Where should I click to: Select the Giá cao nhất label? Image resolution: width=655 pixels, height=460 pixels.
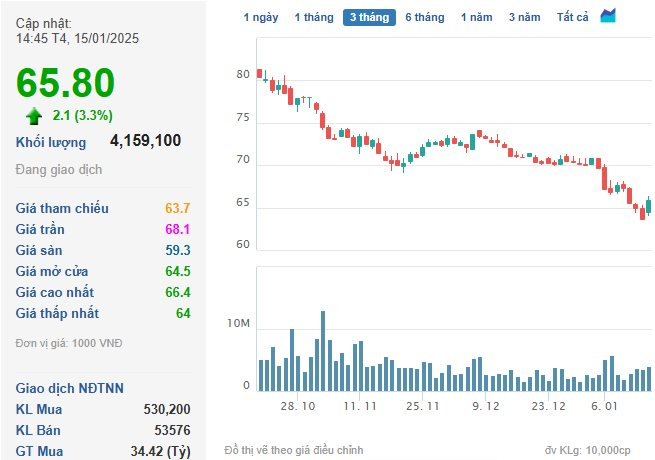click(55, 292)
